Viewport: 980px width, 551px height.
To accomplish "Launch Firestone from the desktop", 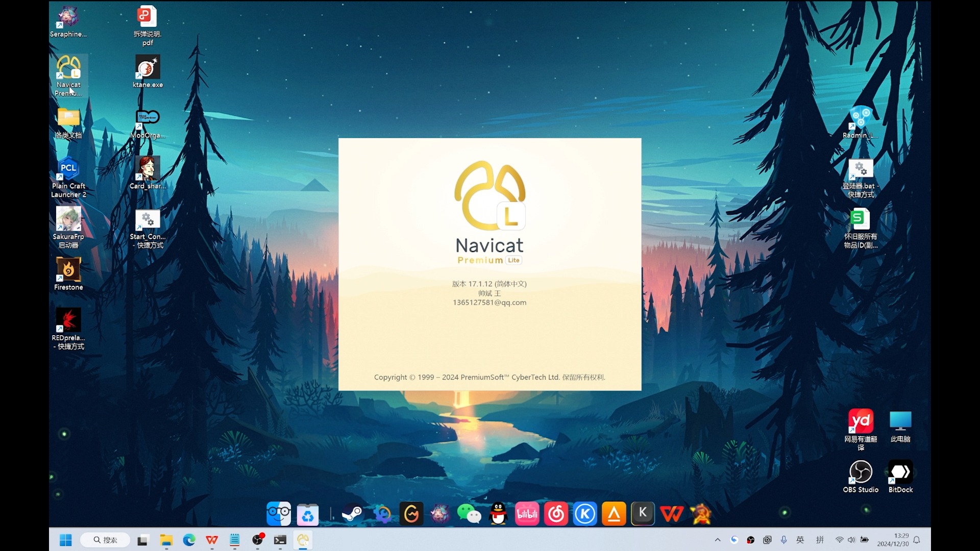I will coord(68,274).
